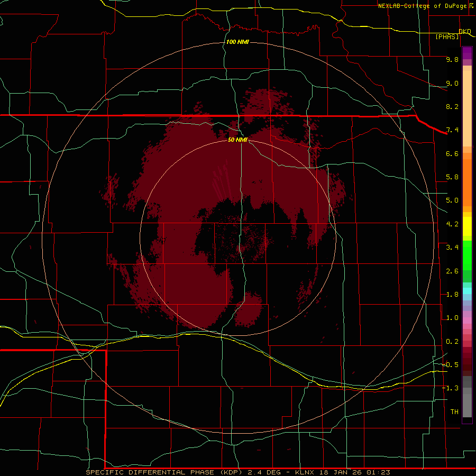Screen dimensions: 476x476
Task: Click the 50 NMI range ring label
Action: (237, 140)
